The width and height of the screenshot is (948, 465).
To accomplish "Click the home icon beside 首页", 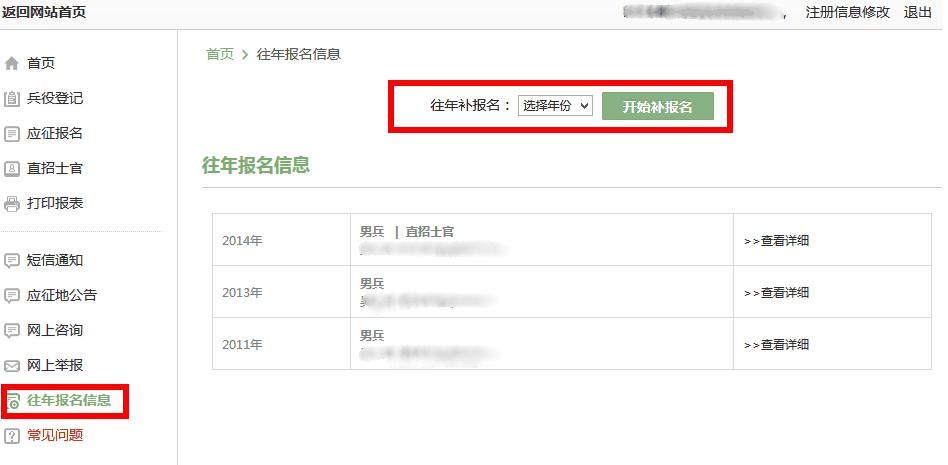I will 12,63.
